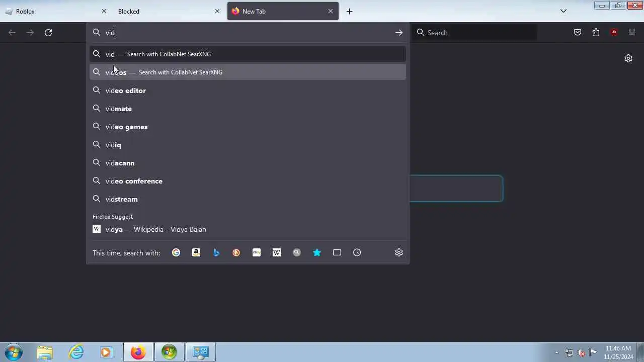Choose the 'vidacann' suggestion
The image size is (644, 362).
(x=248, y=163)
